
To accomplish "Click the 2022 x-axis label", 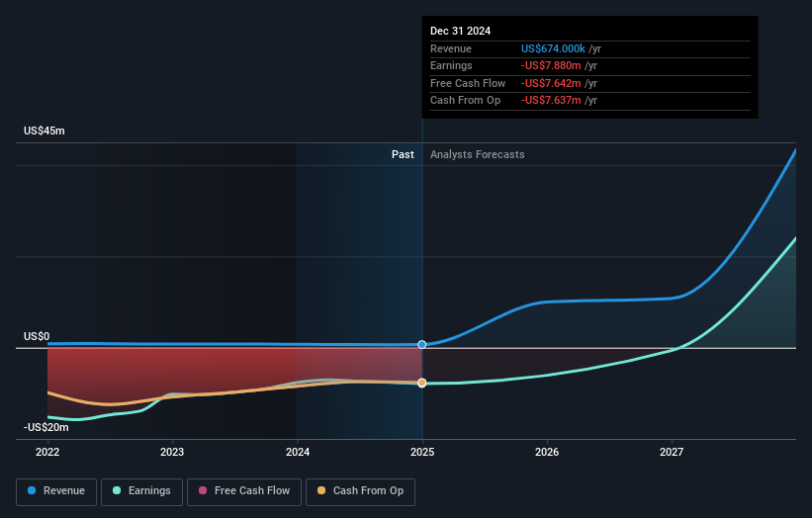I will click(47, 452).
